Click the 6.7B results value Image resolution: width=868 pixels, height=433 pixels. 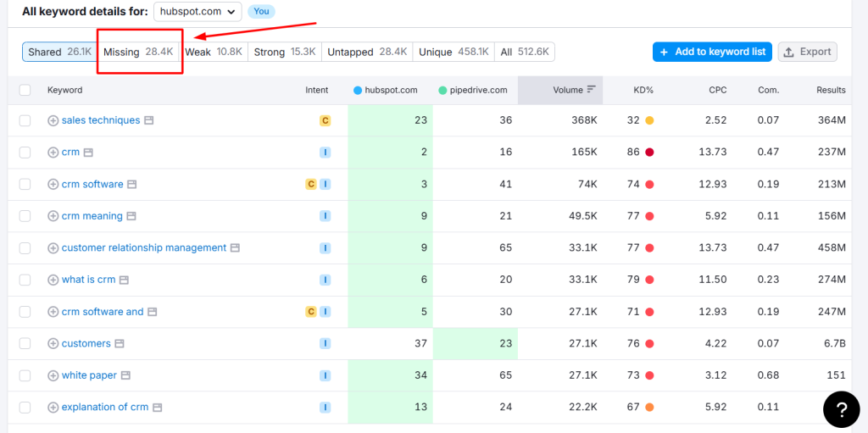834,344
